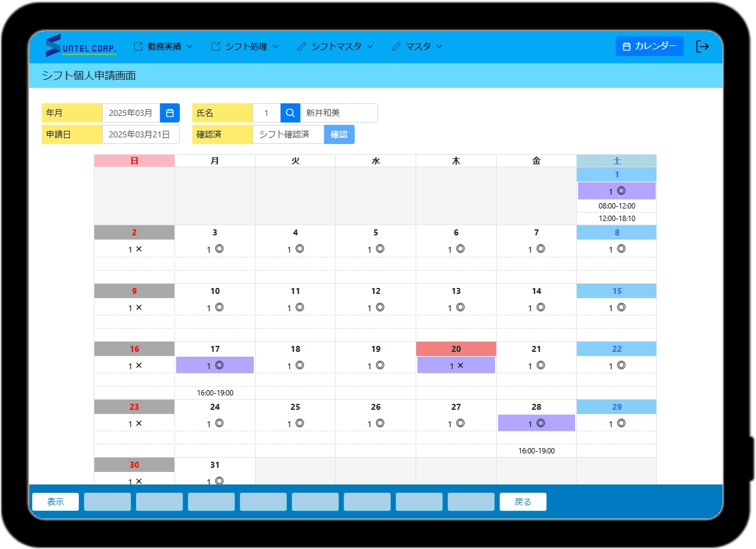Screen dimensions: 756x549
Task: Click the double-circle mark on March 28
Action: click(540, 424)
